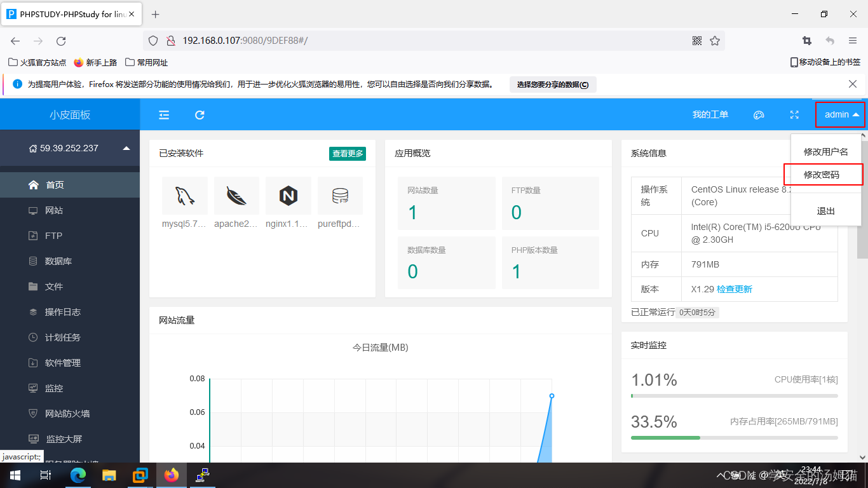Open the theme palette icon

pyautogui.click(x=758, y=115)
